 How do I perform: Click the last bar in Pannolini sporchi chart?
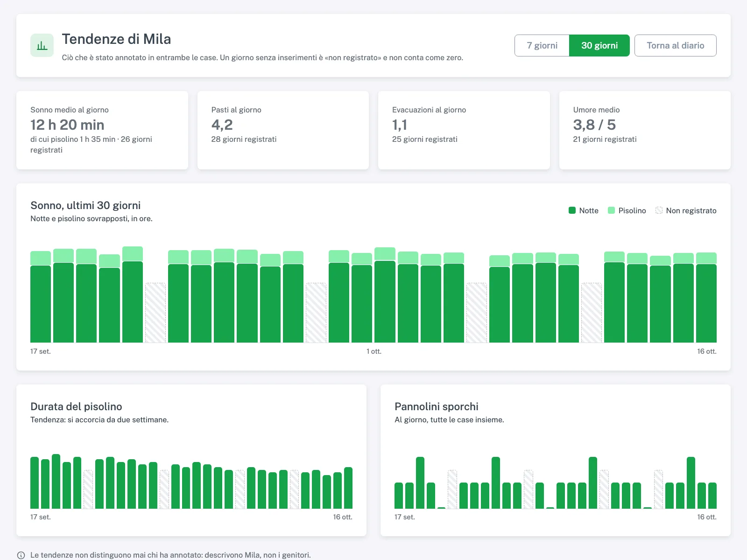point(712,496)
